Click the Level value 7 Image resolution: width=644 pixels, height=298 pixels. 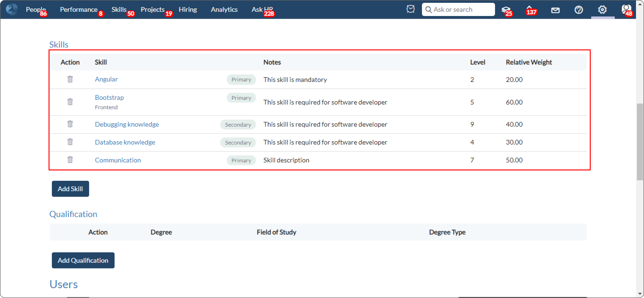[472, 160]
